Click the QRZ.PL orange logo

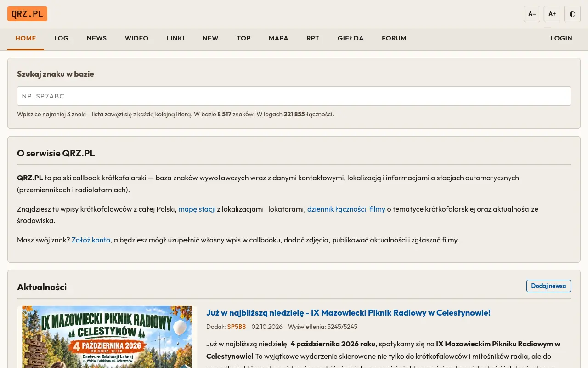coord(27,14)
